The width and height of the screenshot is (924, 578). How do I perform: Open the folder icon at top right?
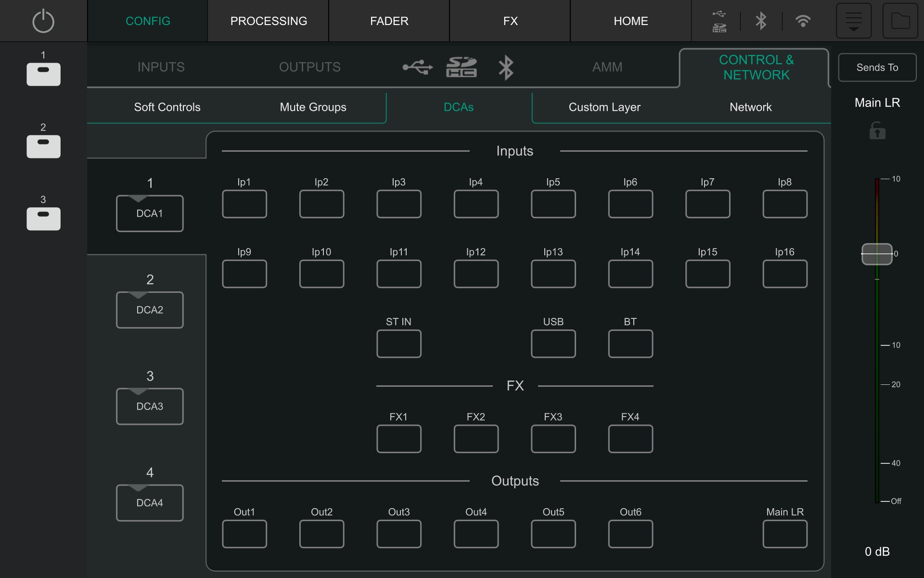[x=900, y=21]
